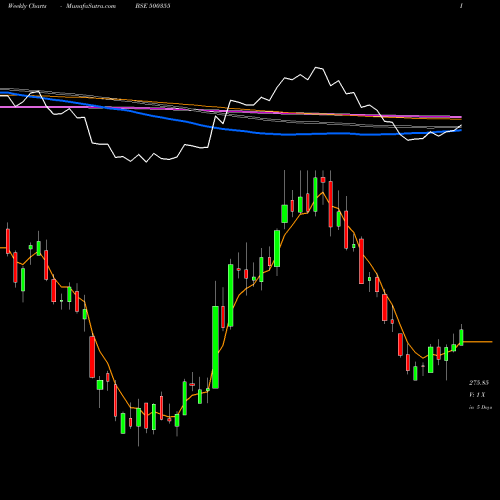Click the 'BSE 500335' symbol label
Image resolution: width=500 pixels, height=500 pixels.
[x=153, y=6]
